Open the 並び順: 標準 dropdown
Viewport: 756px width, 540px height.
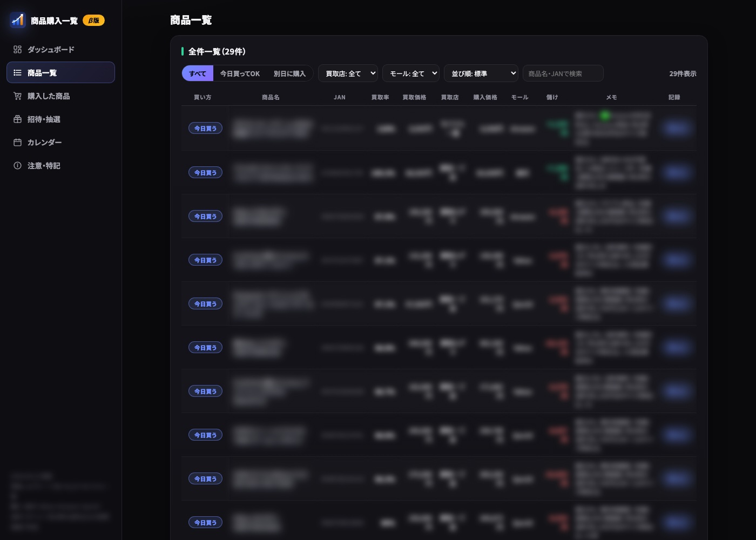(x=481, y=73)
